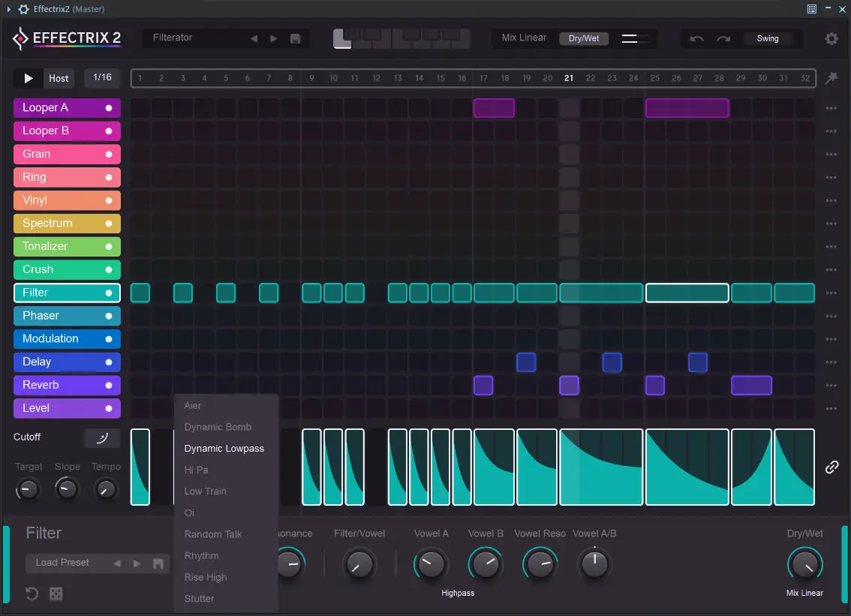Image resolution: width=851 pixels, height=616 pixels.
Task: Click the Vowel A/B knob
Action: tap(594, 564)
